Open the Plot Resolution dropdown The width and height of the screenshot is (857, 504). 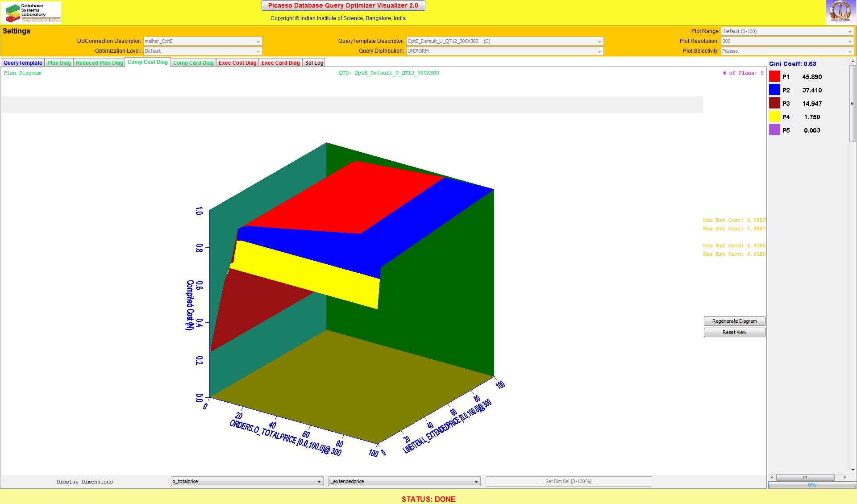tap(787, 41)
